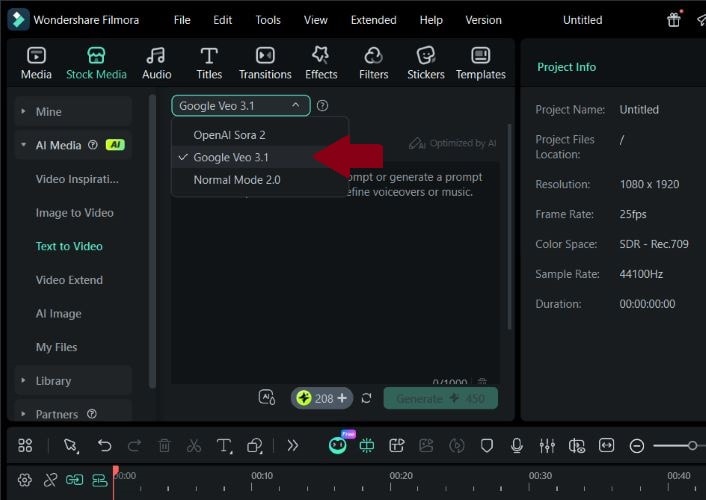Image resolution: width=706 pixels, height=500 pixels.
Task: Open AI Image
Action: click(59, 314)
